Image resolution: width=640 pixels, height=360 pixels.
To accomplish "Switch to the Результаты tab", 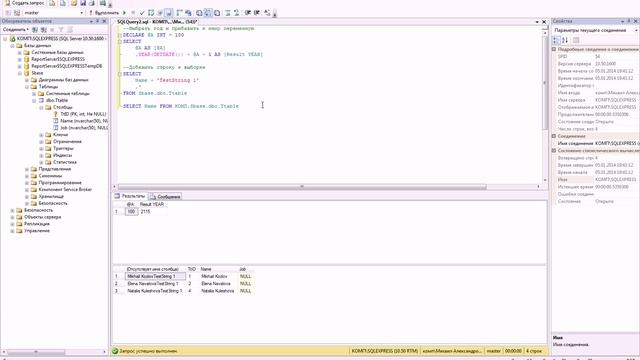I will pos(130,196).
